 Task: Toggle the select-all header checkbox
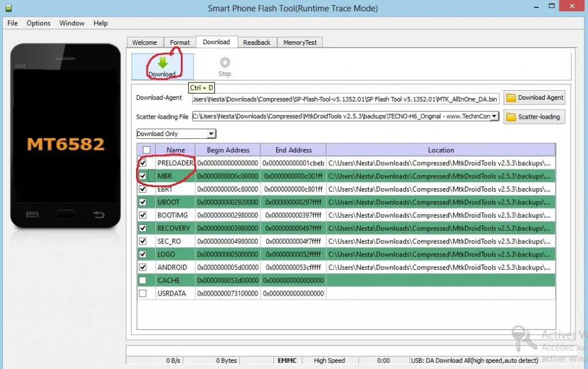[x=146, y=149]
